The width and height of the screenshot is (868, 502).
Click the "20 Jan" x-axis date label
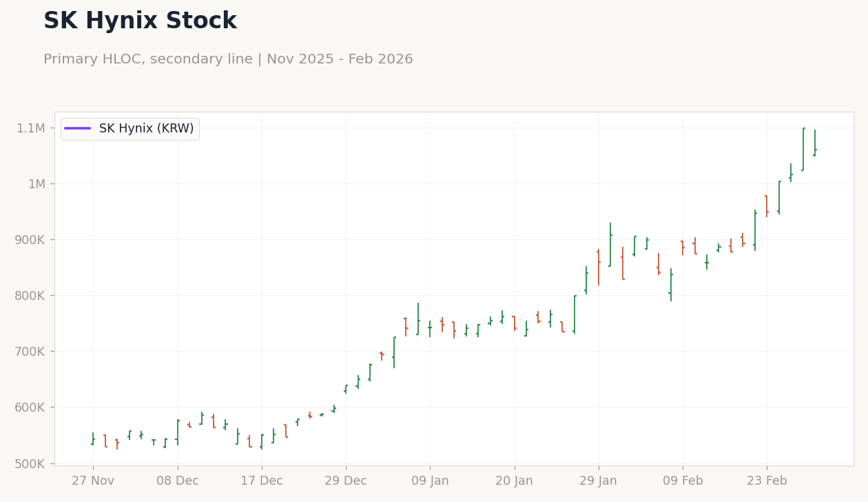tap(514, 481)
